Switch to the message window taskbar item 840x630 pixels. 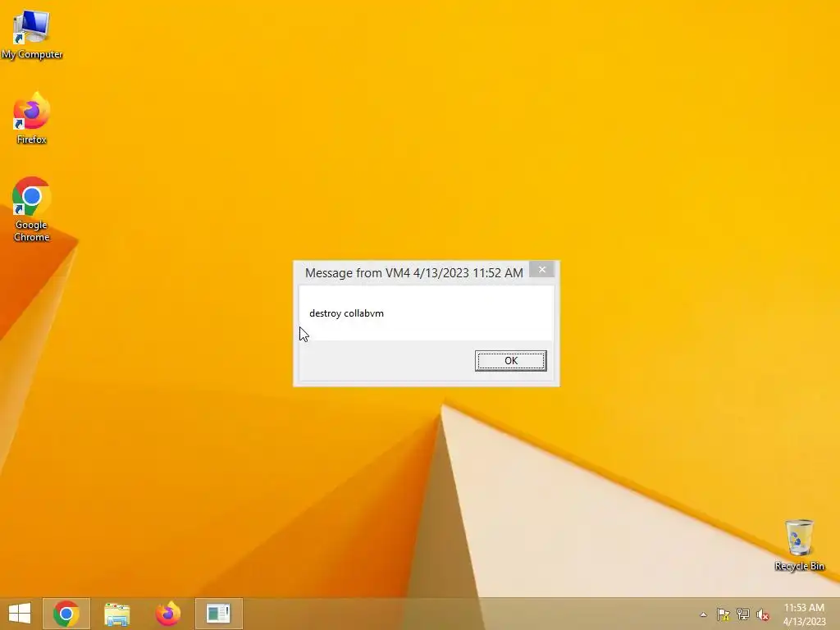218,614
